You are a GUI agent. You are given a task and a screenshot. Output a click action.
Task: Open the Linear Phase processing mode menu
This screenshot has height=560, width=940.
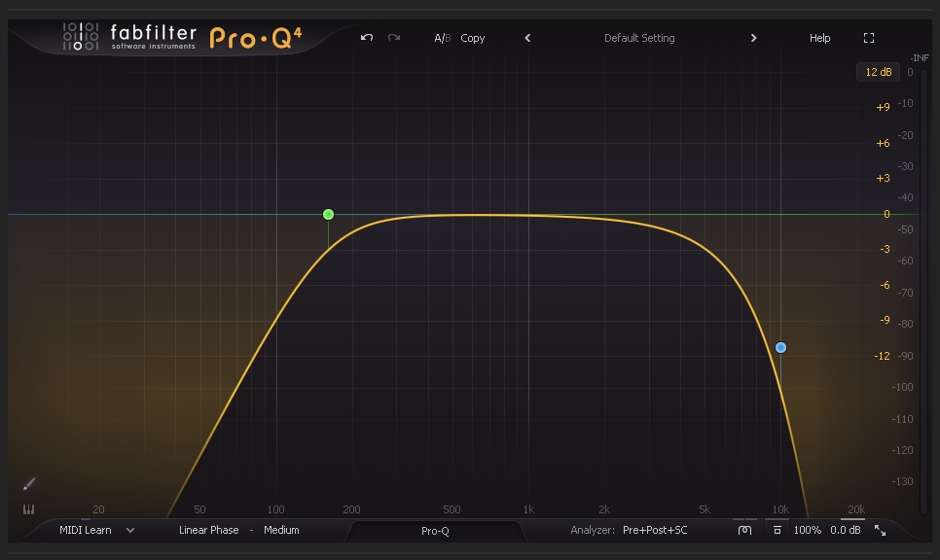208,530
